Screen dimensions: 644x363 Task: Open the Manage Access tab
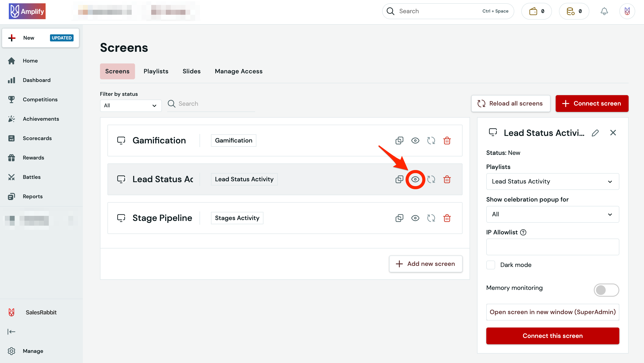click(x=239, y=71)
